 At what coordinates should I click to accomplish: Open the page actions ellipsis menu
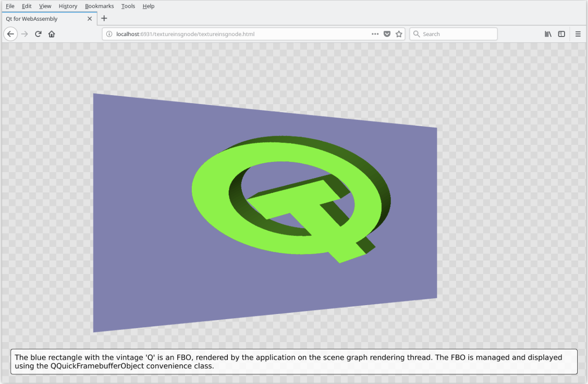(375, 34)
